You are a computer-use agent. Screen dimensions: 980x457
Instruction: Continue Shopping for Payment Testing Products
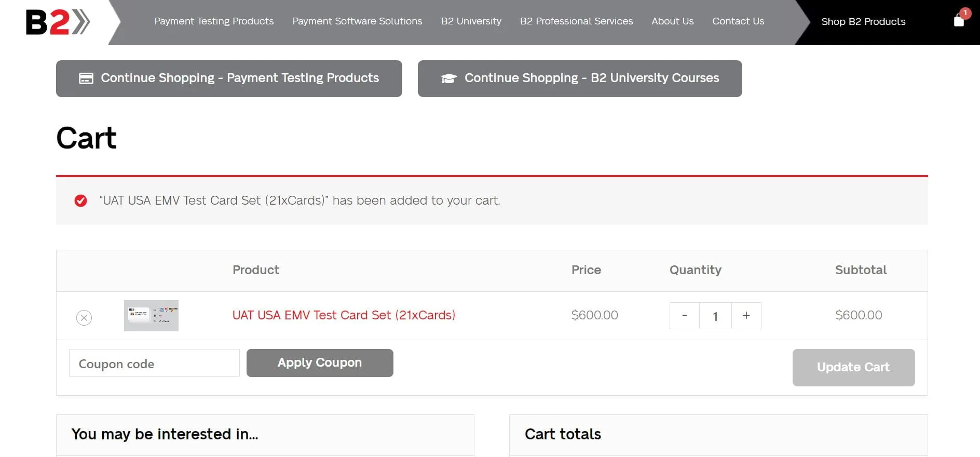pos(229,78)
